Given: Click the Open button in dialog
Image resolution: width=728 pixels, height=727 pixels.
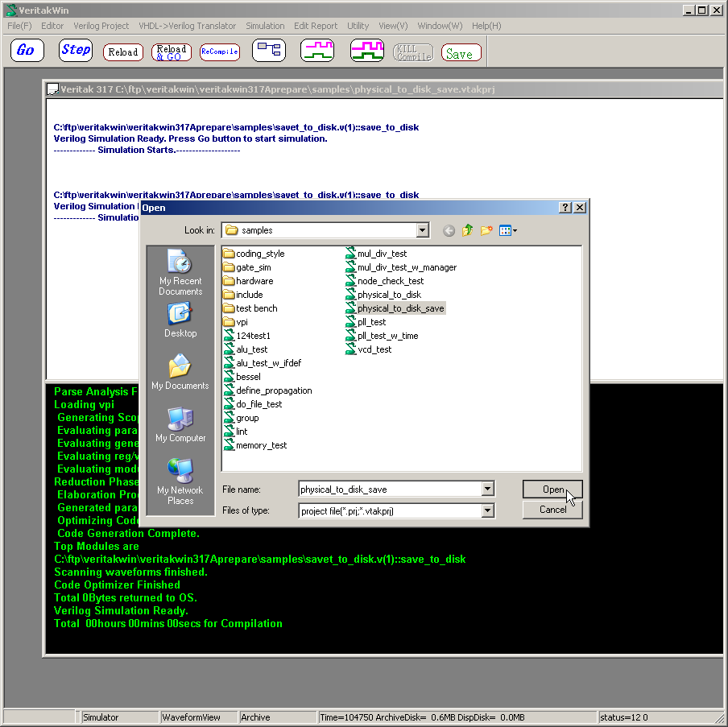Looking at the screenshot, I should click(552, 489).
